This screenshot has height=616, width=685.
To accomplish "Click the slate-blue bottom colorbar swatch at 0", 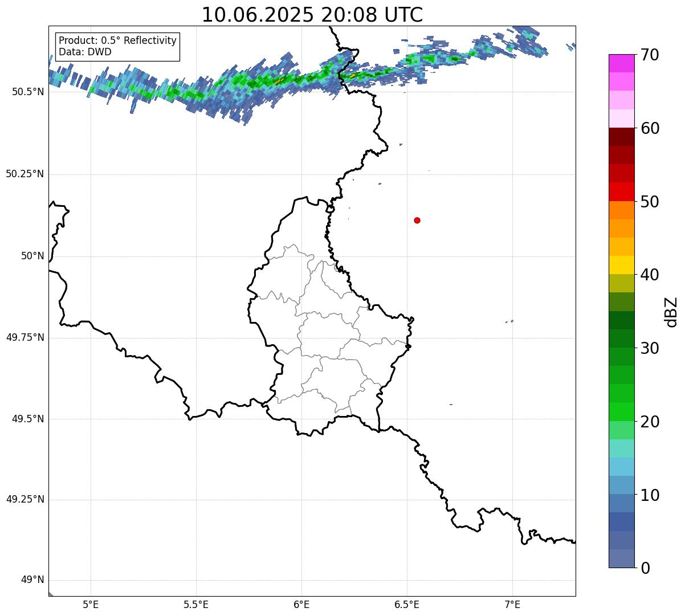I will 621,558.
